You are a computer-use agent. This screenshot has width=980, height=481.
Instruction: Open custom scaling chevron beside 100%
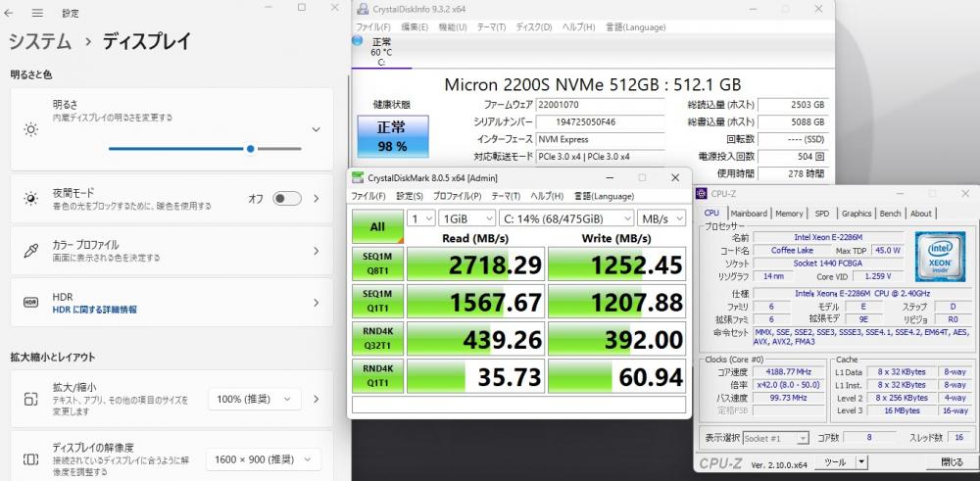click(x=317, y=399)
